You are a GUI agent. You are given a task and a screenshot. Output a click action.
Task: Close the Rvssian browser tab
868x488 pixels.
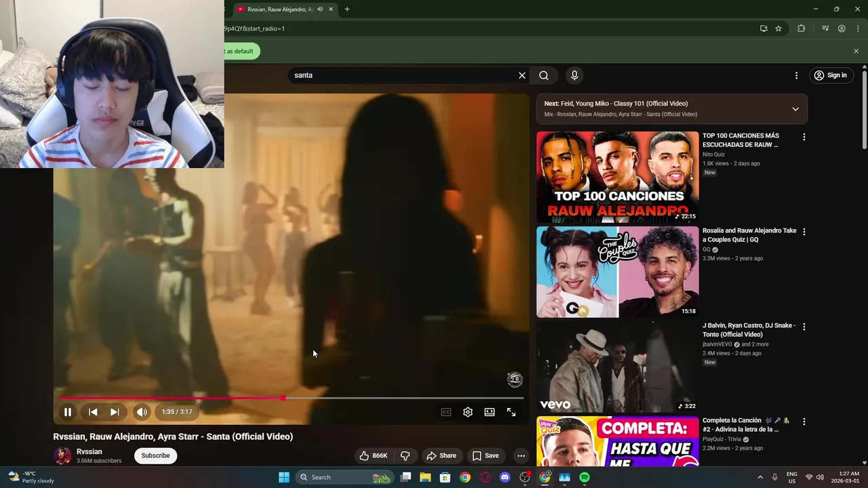[x=331, y=9]
